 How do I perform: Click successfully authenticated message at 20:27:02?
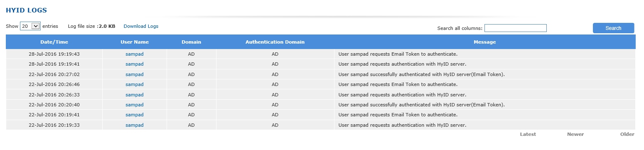point(422,74)
